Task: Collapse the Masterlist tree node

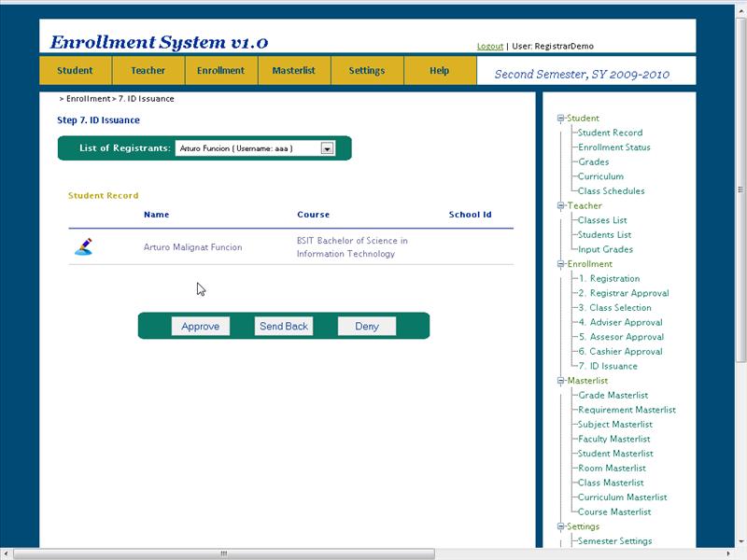Action: tap(560, 381)
